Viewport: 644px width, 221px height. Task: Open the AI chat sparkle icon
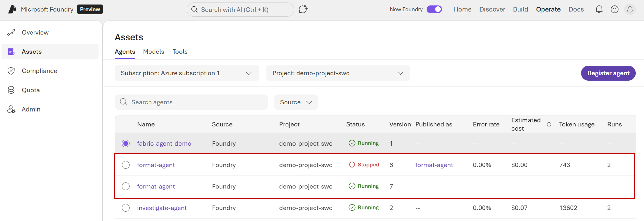click(303, 9)
